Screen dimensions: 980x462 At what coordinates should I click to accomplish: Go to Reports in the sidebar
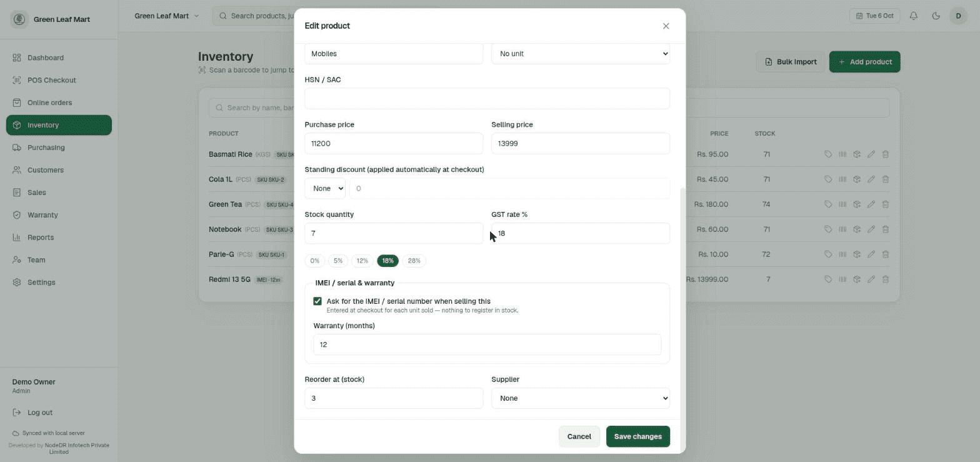point(59,238)
